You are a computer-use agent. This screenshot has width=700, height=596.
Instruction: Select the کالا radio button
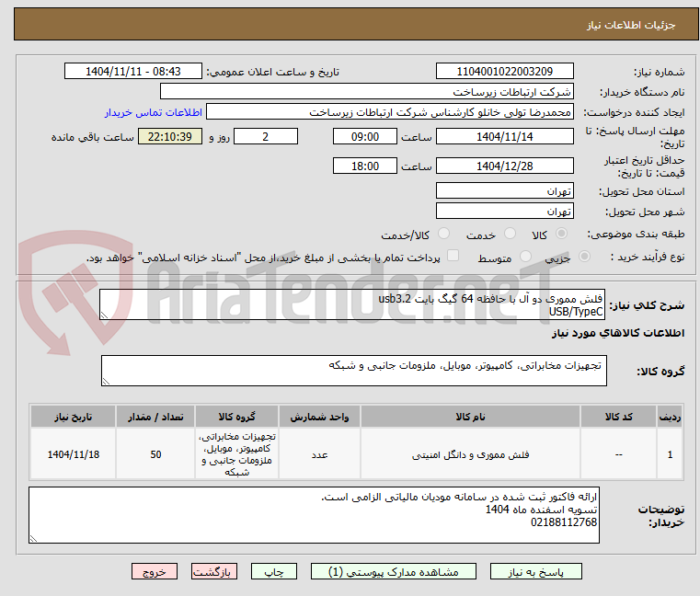coord(562,234)
